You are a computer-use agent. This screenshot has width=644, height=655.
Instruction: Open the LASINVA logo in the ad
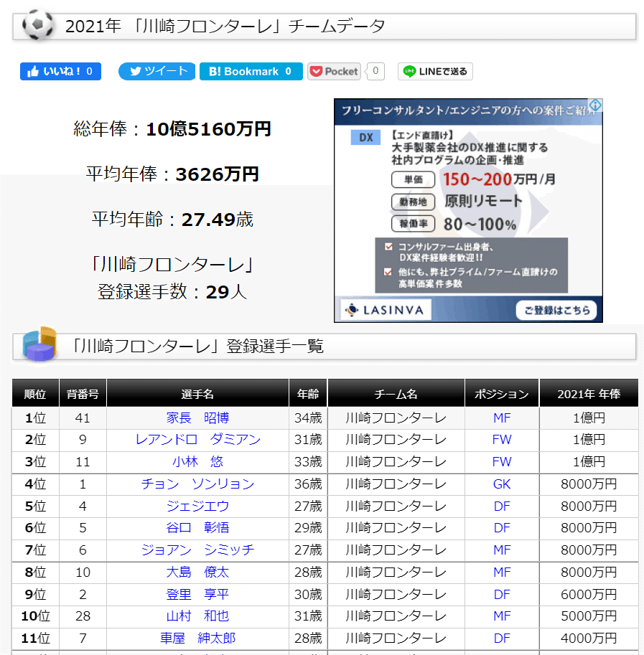[x=386, y=310]
